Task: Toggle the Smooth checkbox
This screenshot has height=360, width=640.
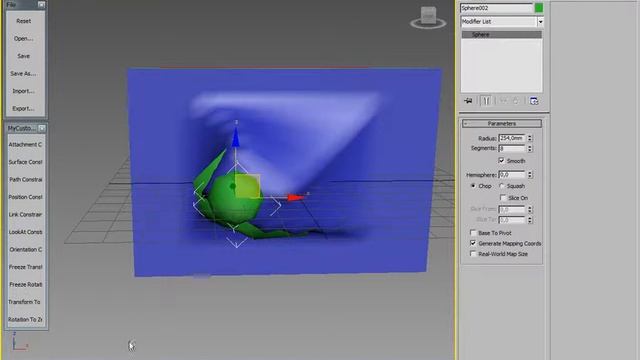Action: click(501, 160)
